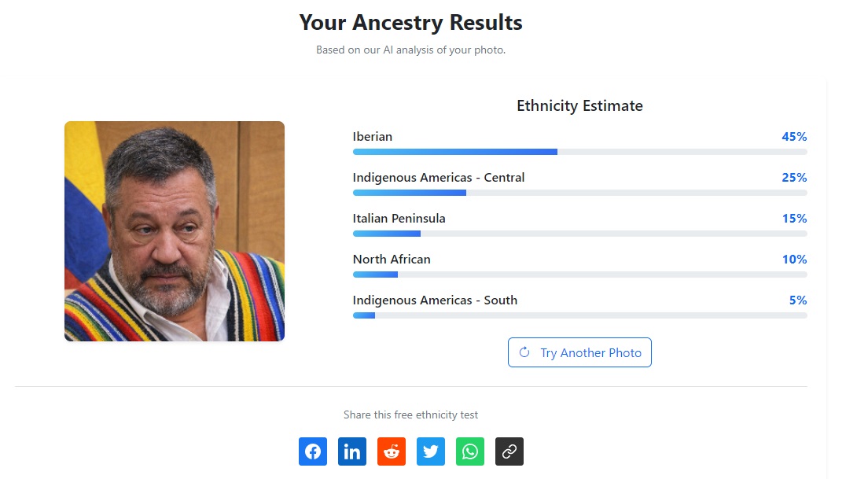Share results on Reddit

click(392, 451)
